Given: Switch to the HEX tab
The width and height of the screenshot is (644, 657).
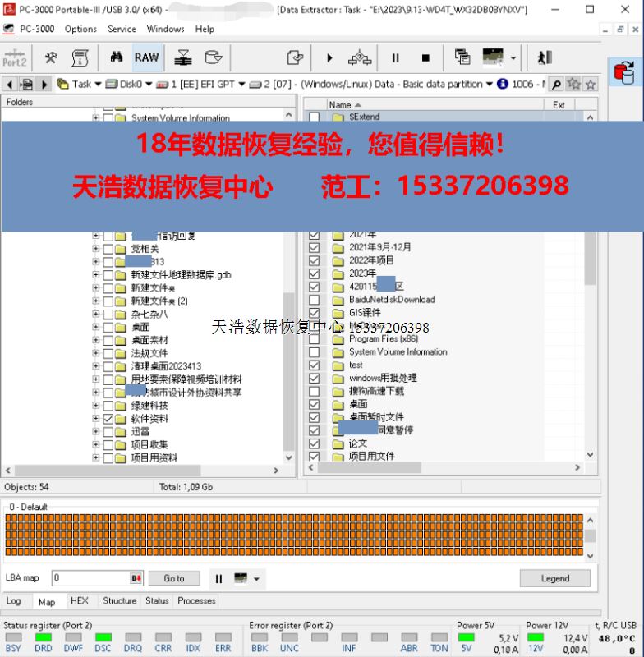Looking at the screenshot, I should (79, 601).
